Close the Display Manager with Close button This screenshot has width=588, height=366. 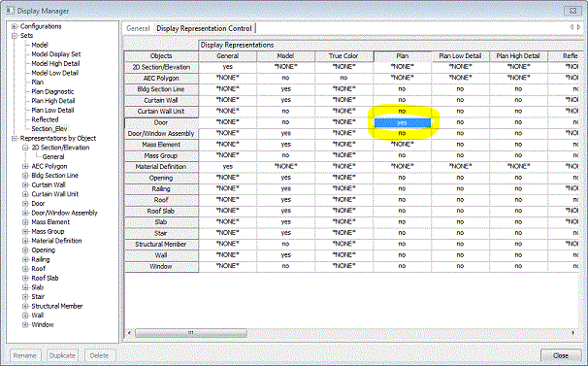pos(561,355)
